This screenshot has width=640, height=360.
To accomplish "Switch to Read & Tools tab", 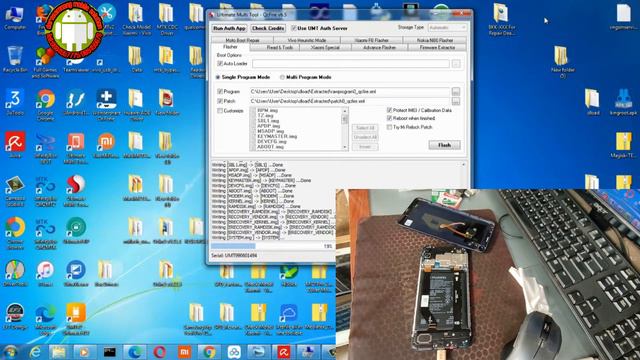I will coord(280,48).
